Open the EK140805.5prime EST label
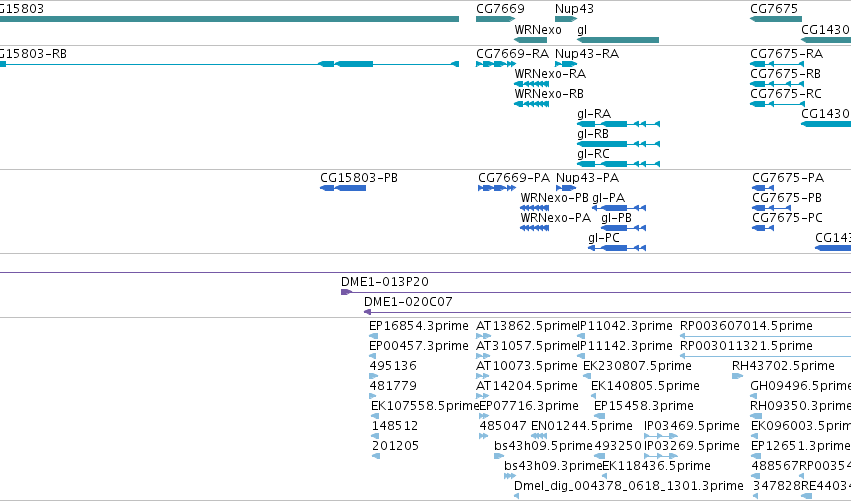This screenshot has height=501, width=851. click(x=645, y=386)
